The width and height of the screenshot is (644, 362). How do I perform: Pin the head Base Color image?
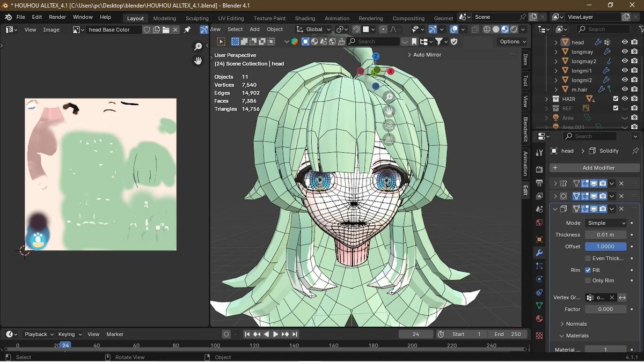[187, 29]
